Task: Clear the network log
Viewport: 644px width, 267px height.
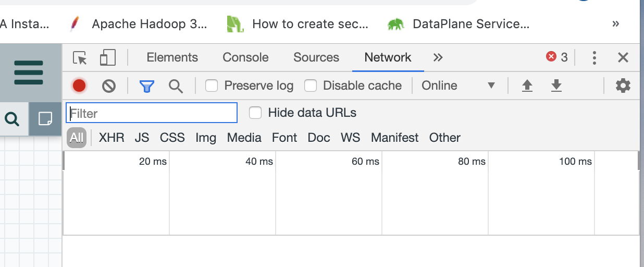Action: [108, 86]
